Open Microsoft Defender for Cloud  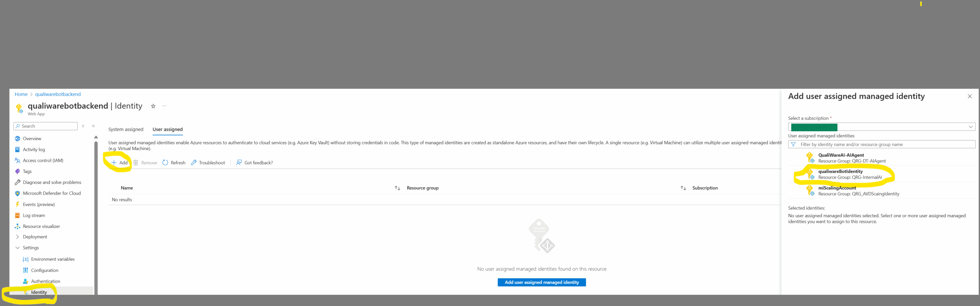point(52,193)
